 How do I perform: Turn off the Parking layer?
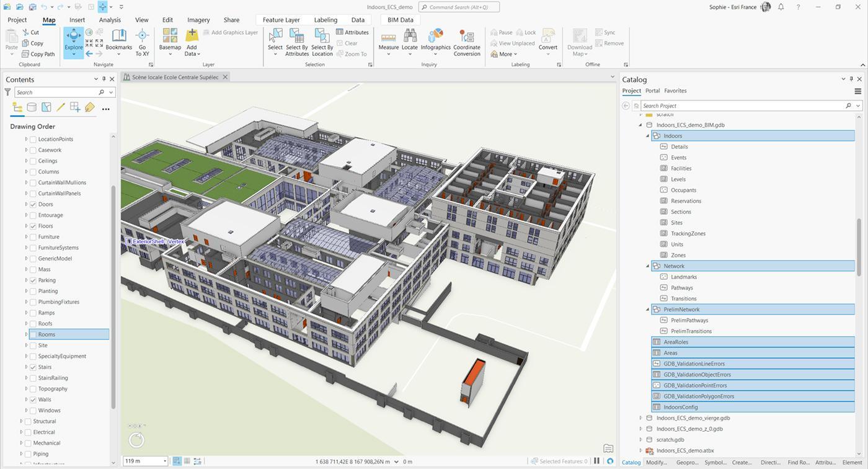point(33,280)
